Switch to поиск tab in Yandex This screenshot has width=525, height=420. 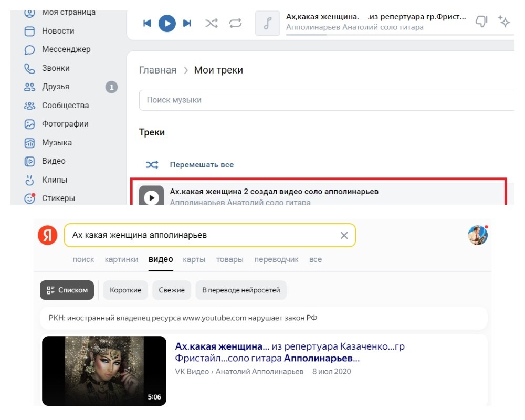click(x=83, y=259)
